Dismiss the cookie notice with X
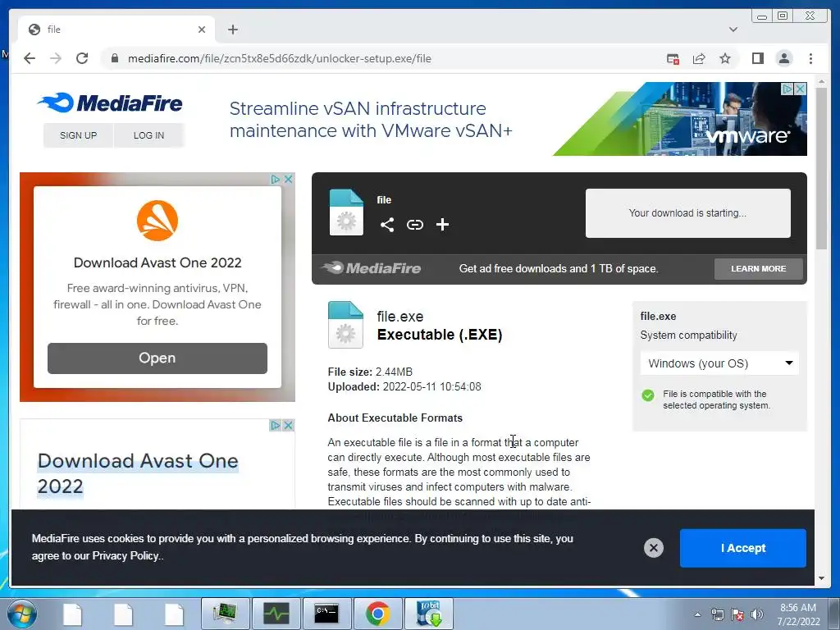The width and height of the screenshot is (840, 630). click(654, 547)
